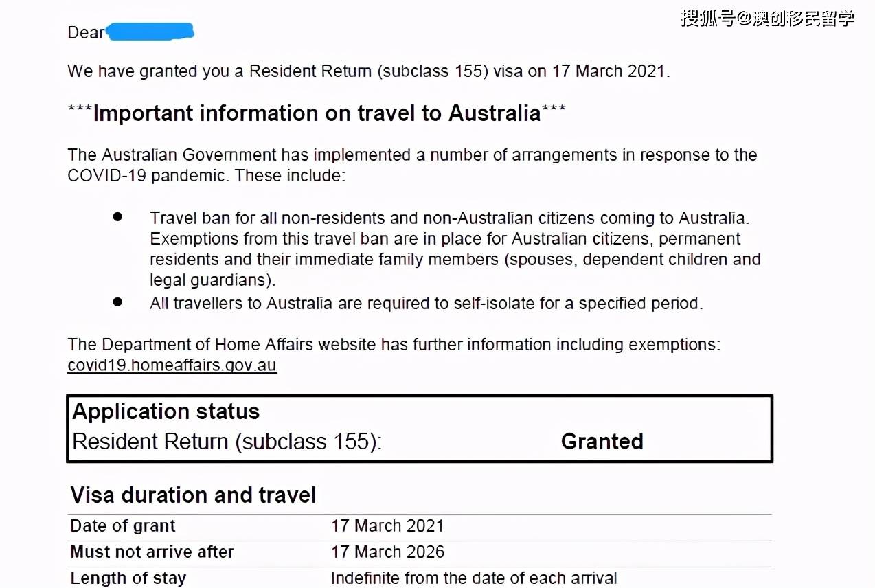Click the 'We have granted you' opening sentence
The image size is (875, 588).
[x=368, y=71]
